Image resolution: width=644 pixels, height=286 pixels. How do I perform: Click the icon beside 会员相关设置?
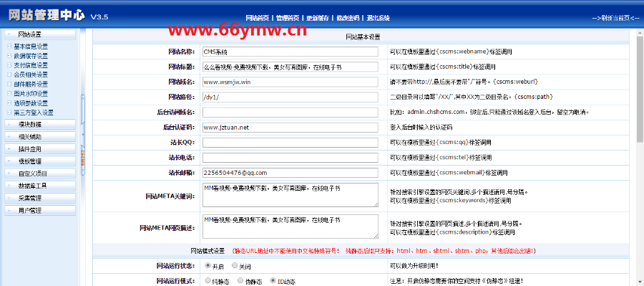(x=9, y=75)
